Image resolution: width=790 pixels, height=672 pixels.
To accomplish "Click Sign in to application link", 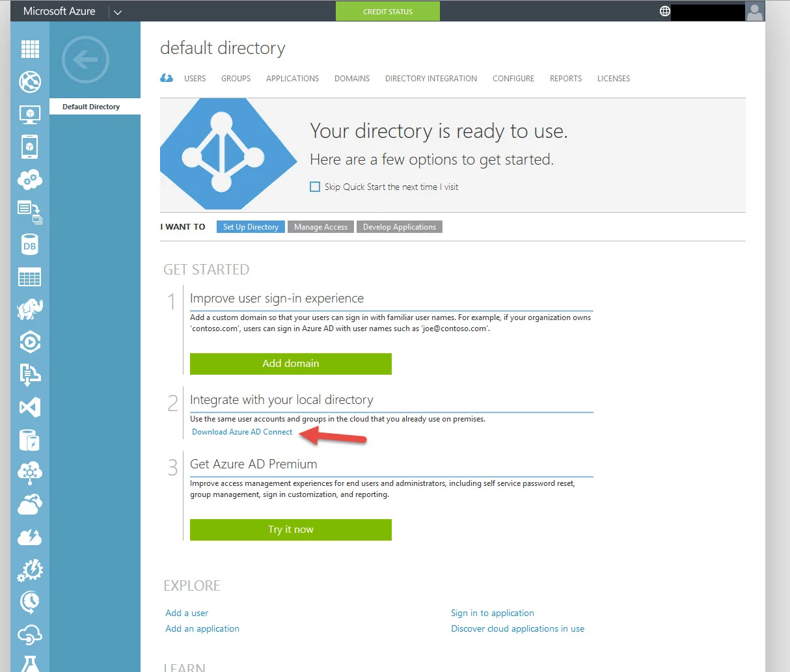I will click(x=493, y=613).
